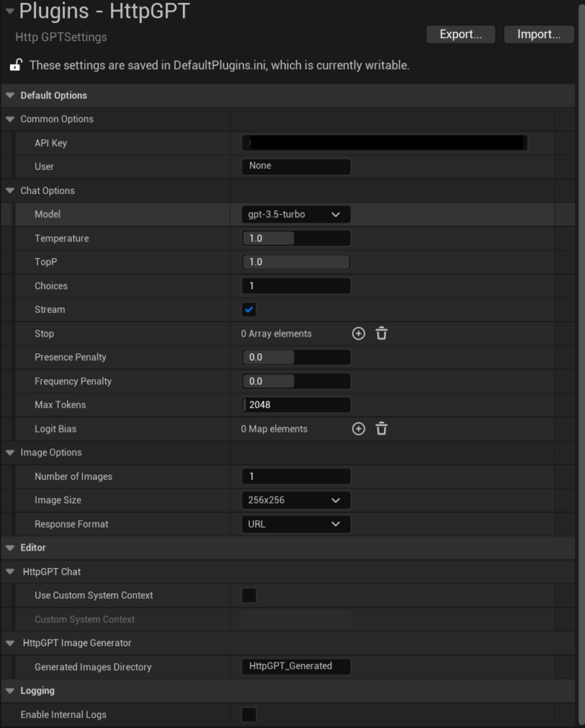Clear the Stop array with trash icon
The image size is (585, 728).
tap(381, 333)
